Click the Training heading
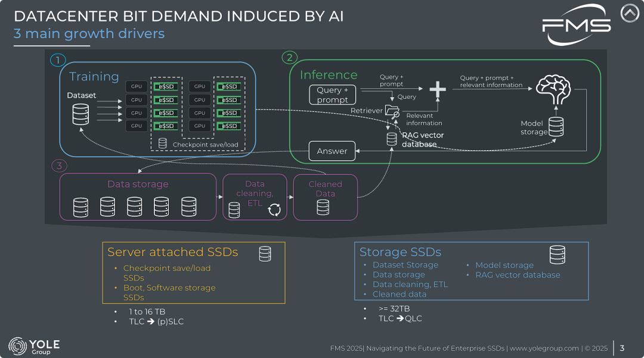This screenshot has width=644, height=358. 94,77
